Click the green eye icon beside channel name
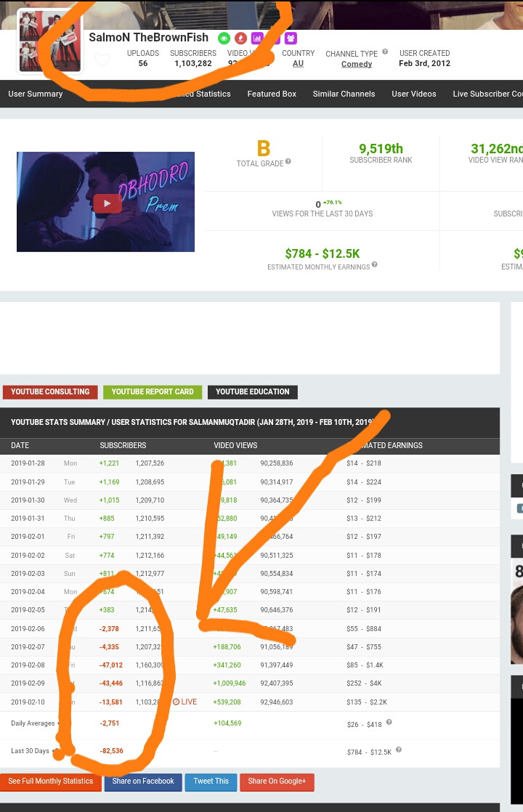The image size is (523, 812). [x=224, y=38]
